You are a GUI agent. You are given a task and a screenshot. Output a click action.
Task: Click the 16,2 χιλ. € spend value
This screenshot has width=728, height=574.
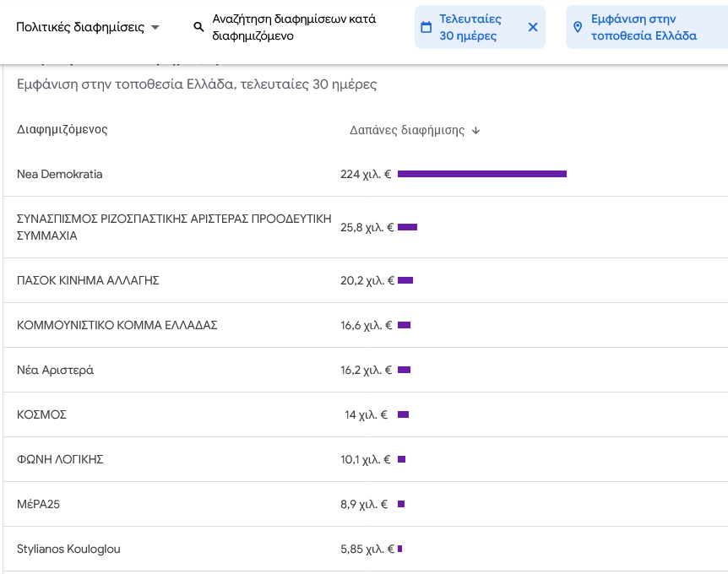click(x=366, y=370)
